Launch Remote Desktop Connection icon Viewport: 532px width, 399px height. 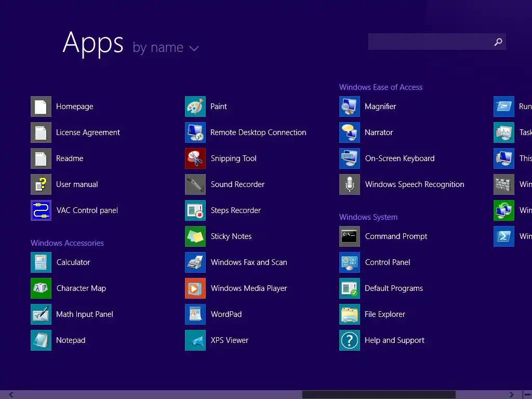point(195,132)
